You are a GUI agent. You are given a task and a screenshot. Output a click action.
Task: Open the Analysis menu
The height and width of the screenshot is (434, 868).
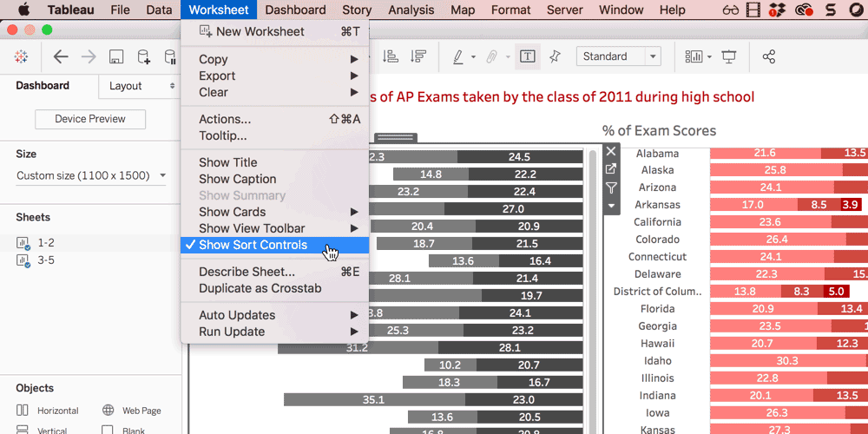coord(411,10)
